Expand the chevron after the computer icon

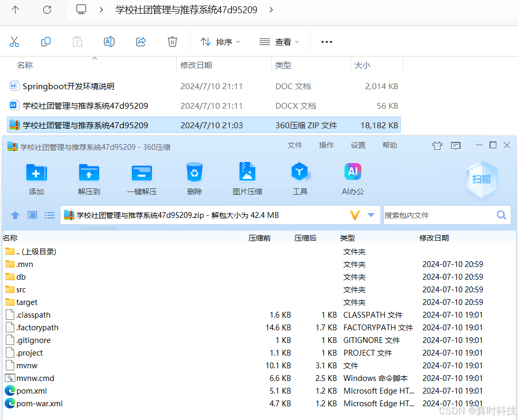tap(101, 10)
